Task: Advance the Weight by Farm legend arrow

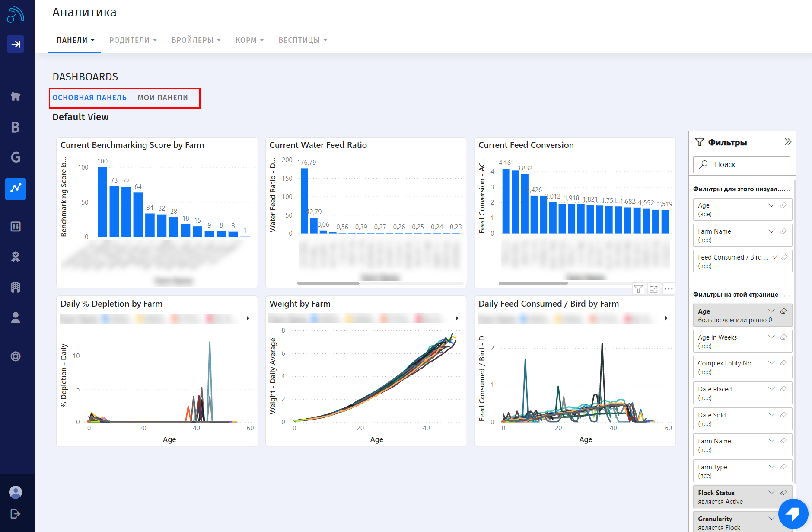Action: 457,318
